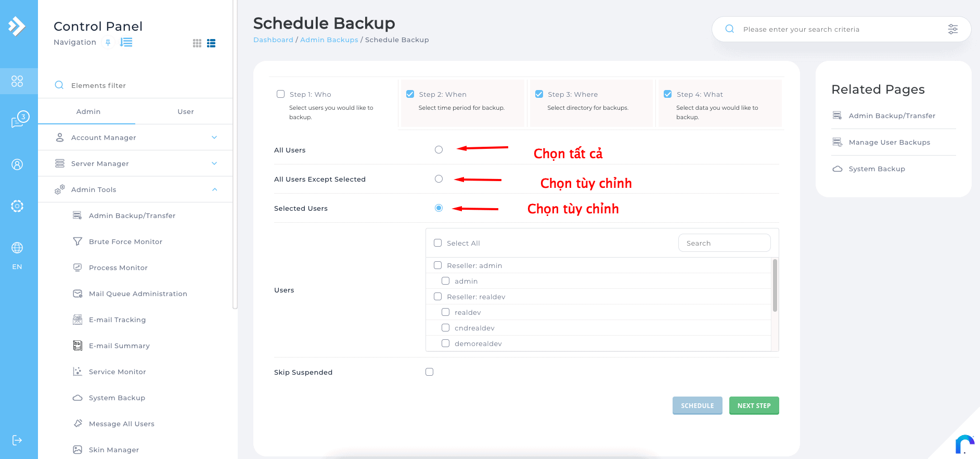This screenshot has height=459, width=980.
Task: Pin the navigation panel
Action: pos(108,43)
